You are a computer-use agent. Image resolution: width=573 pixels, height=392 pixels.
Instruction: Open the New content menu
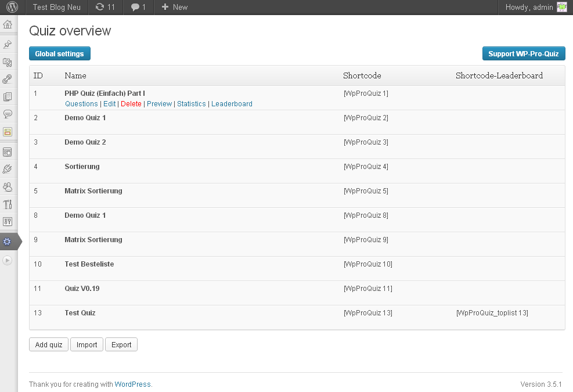174,7
